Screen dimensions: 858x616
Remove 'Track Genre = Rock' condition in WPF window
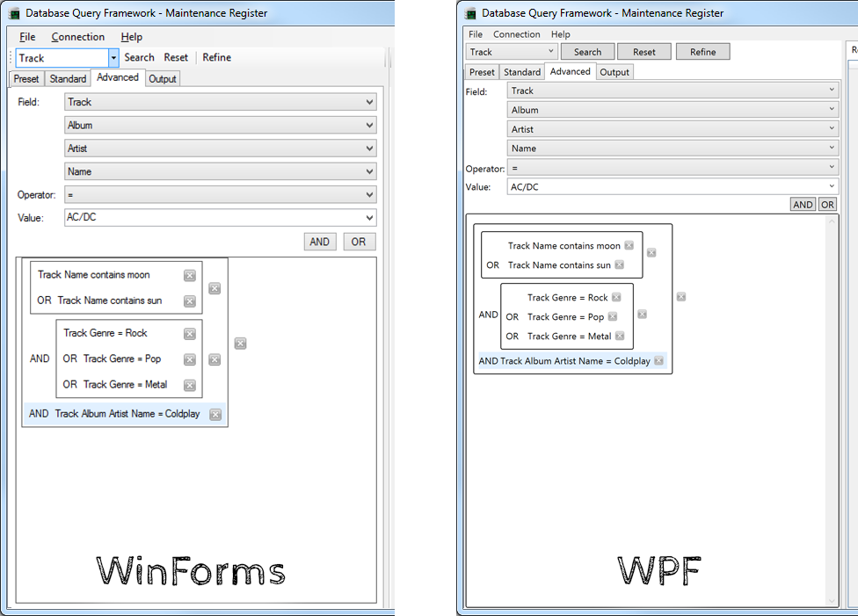tap(617, 297)
